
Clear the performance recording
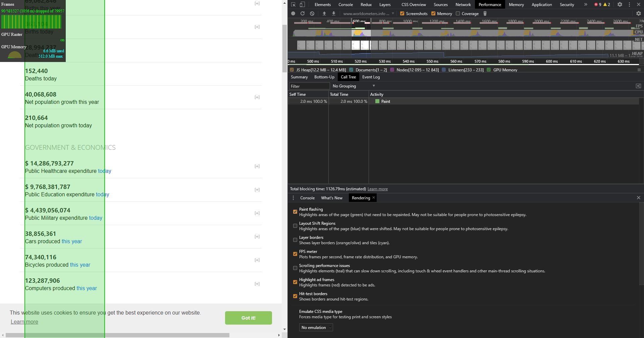point(312,14)
